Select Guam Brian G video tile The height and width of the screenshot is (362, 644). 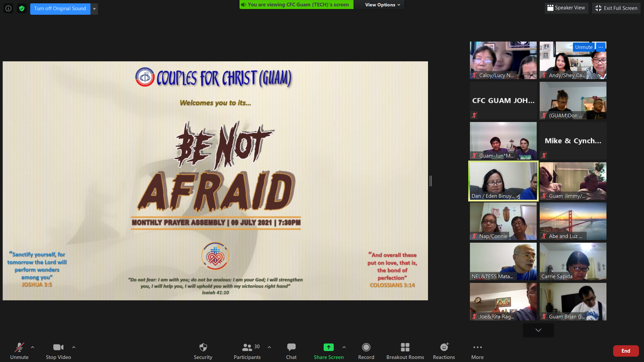(573, 302)
